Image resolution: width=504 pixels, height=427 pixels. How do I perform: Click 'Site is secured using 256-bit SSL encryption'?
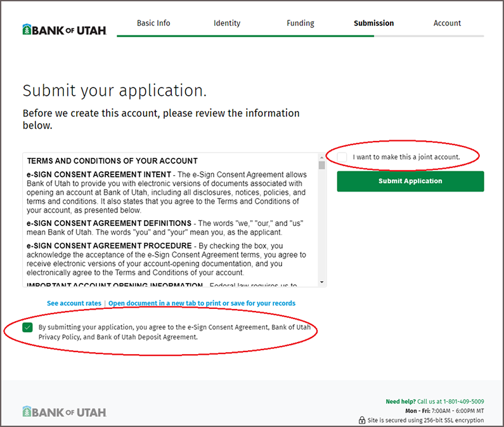426,420
